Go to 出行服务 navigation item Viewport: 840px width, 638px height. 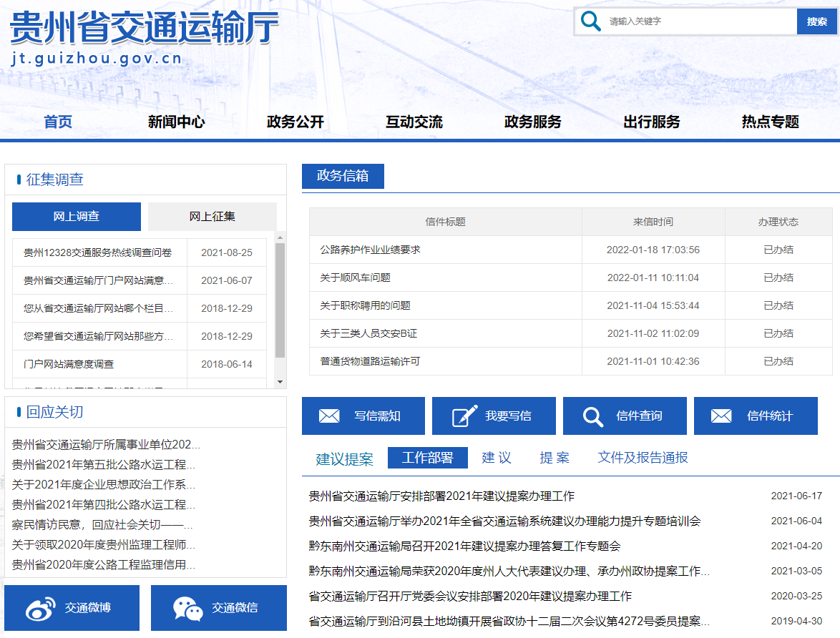click(x=651, y=122)
